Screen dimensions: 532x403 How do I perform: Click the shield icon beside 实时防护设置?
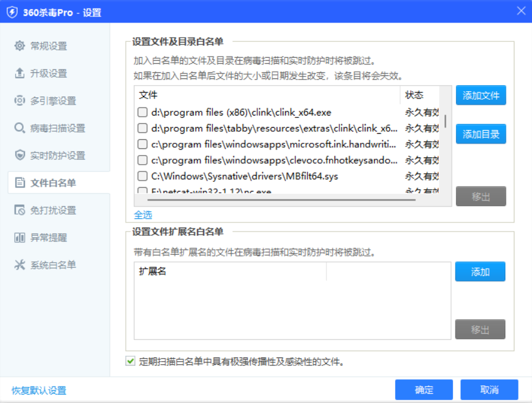tap(19, 156)
